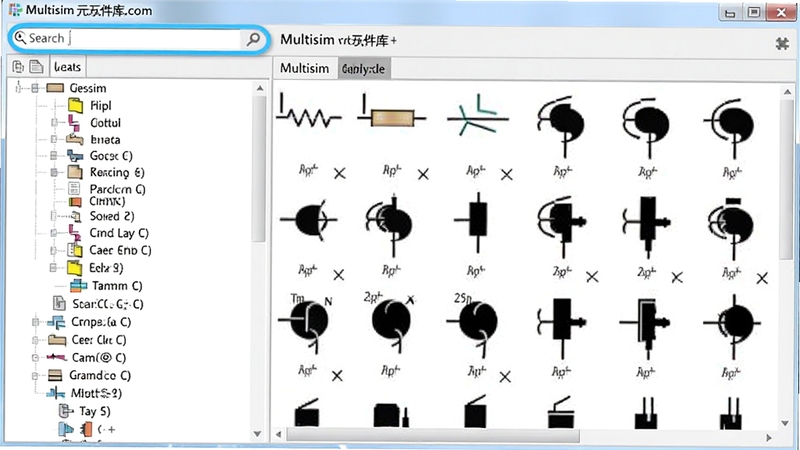
Task: Click the X beside the Y-shaped symbol label
Action: (x=506, y=175)
